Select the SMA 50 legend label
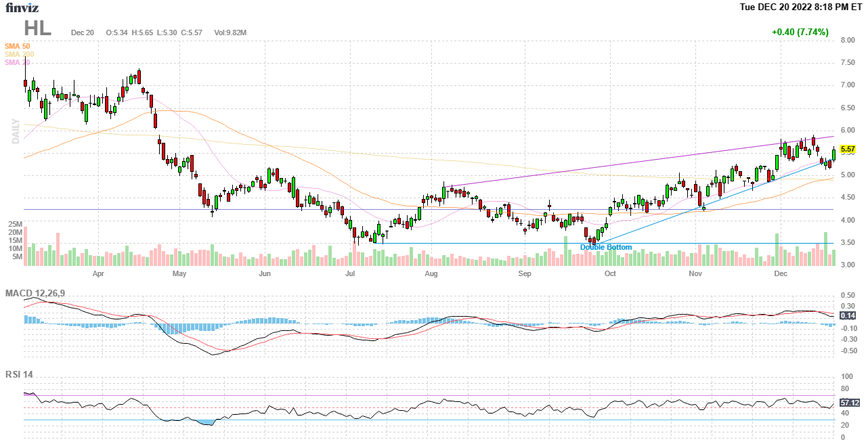868x448 pixels. 17,46
